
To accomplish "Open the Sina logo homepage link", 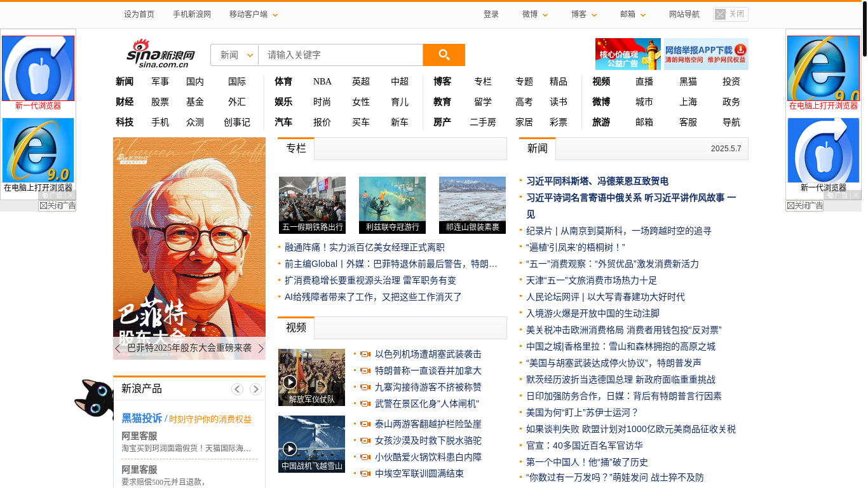I will click(160, 53).
